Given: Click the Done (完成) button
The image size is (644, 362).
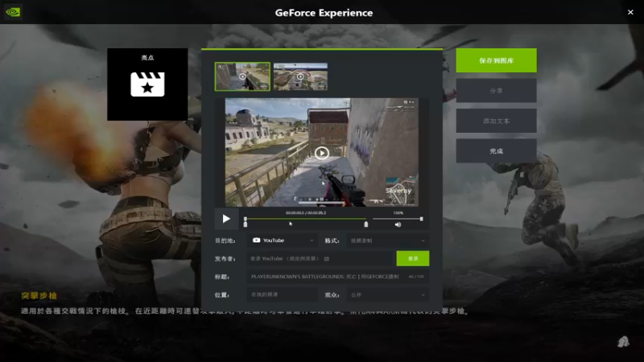Looking at the screenshot, I should [x=496, y=150].
